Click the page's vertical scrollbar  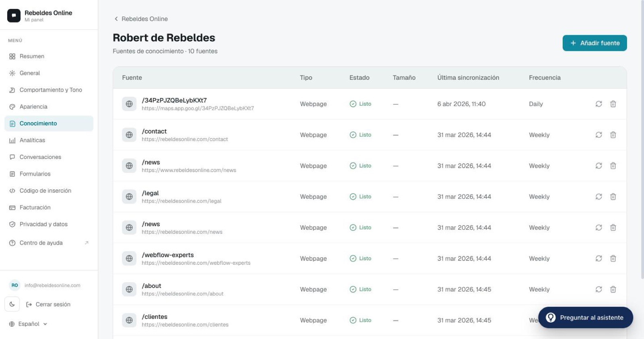(642, 139)
